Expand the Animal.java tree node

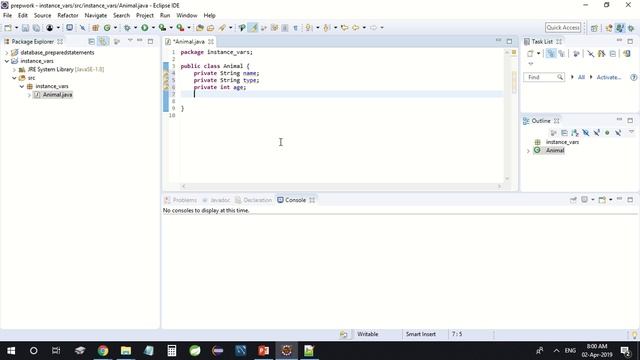click(29, 95)
